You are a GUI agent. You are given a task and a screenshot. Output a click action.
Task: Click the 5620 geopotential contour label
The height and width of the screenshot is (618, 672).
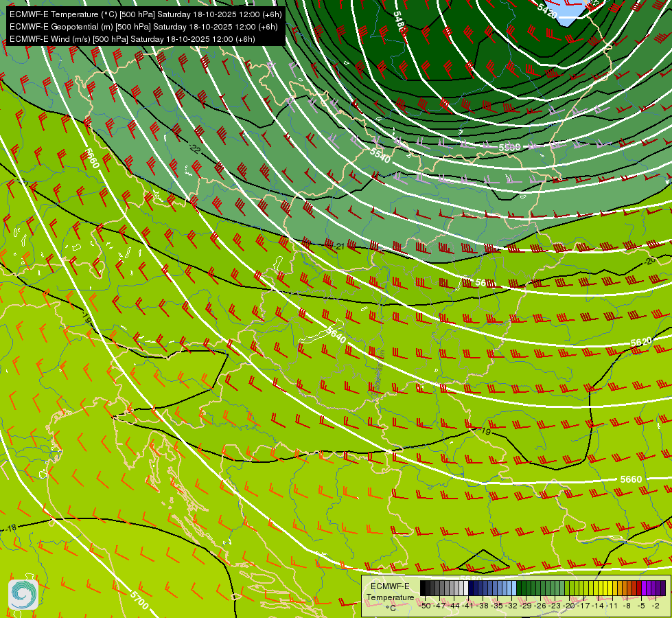point(641,342)
